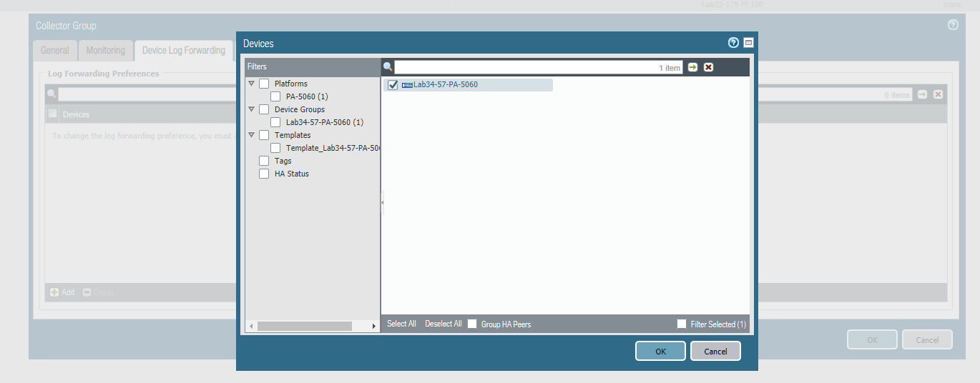Clear filter X in Collector Group list
Viewport: 980px width, 383px height.
(x=938, y=94)
